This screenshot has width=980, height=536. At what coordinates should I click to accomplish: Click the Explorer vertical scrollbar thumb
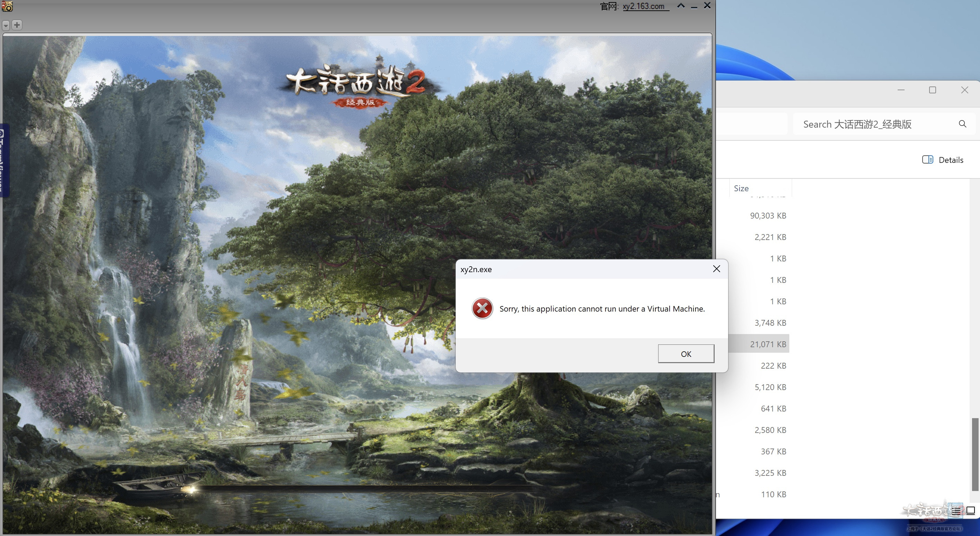pos(975,454)
